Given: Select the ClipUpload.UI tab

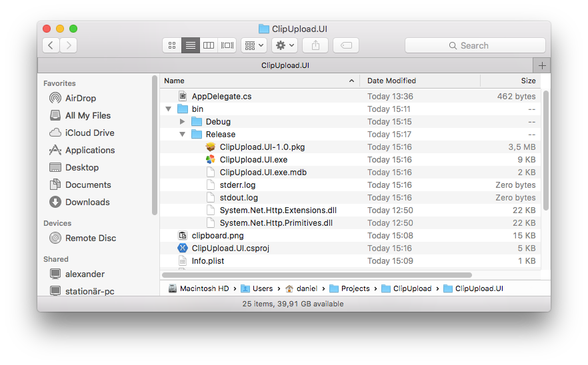Looking at the screenshot, I should (285, 65).
